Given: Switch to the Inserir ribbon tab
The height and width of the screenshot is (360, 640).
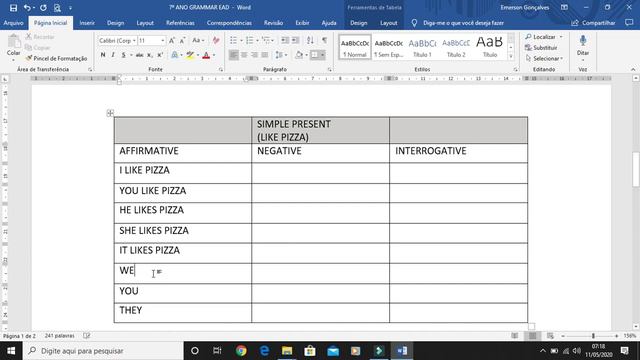Looking at the screenshot, I should coord(87,23).
